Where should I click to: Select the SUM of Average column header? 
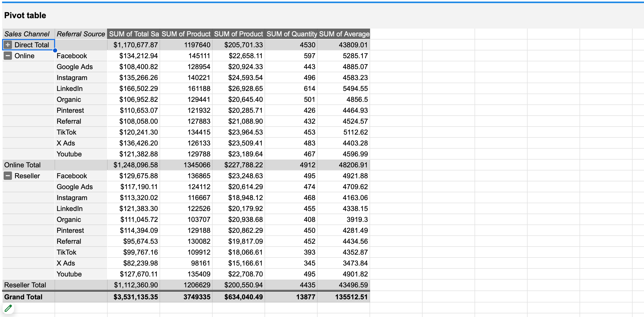coord(344,34)
